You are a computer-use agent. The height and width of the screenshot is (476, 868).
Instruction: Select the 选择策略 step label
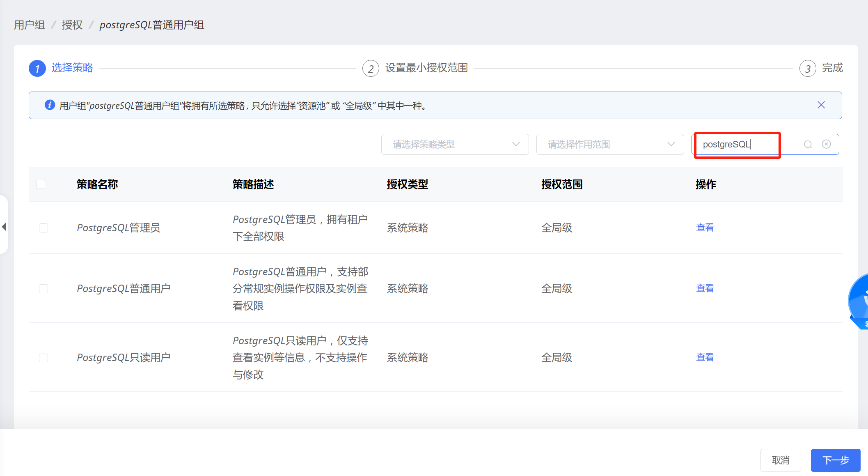pos(72,68)
